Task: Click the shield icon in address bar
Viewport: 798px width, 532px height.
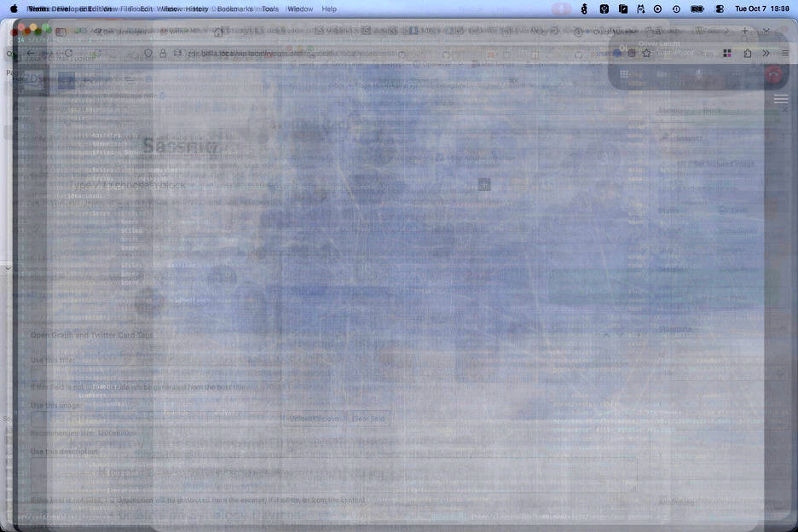Action: coord(148,53)
